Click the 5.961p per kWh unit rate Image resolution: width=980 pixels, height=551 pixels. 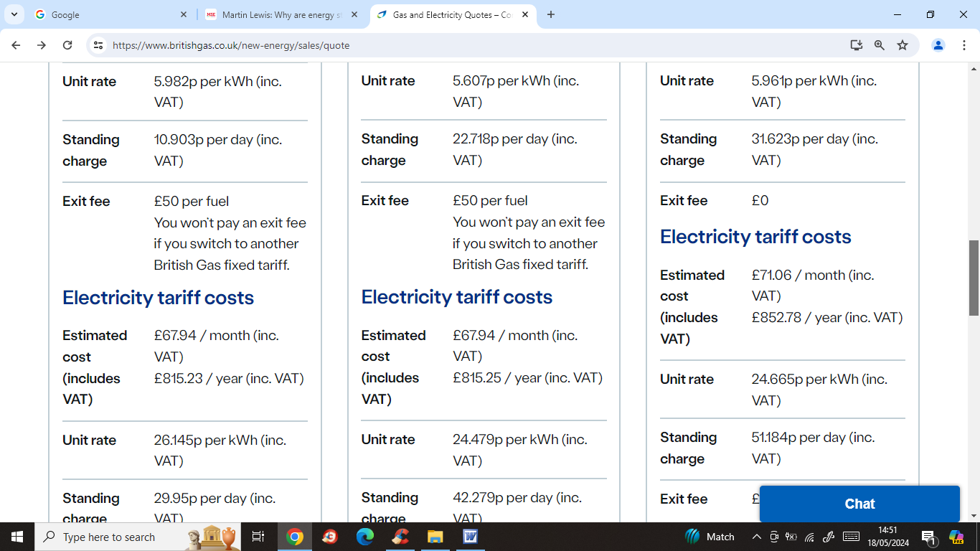(814, 91)
